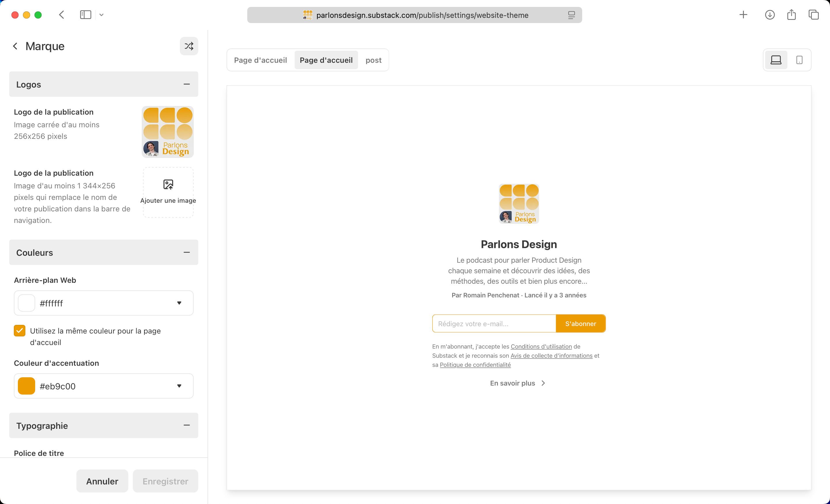Click the #eb9c00 hex value text
The height and width of the screenshot is (504, 830).
tap(58, 386)
